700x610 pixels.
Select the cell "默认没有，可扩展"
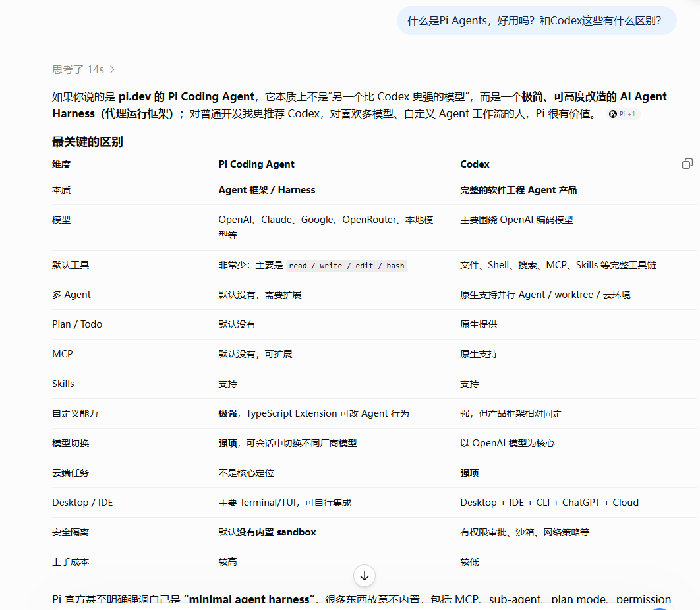(x=255, y=354)
